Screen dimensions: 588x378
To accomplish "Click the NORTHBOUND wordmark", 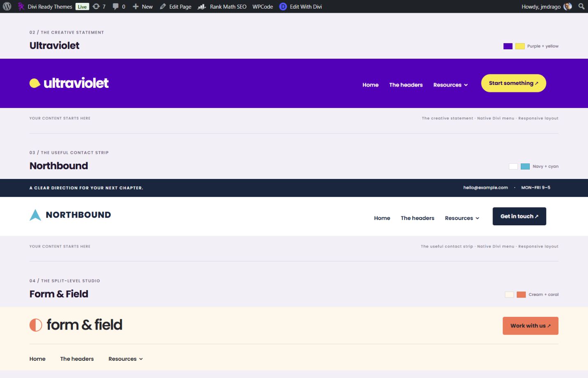I will point(78,215).
